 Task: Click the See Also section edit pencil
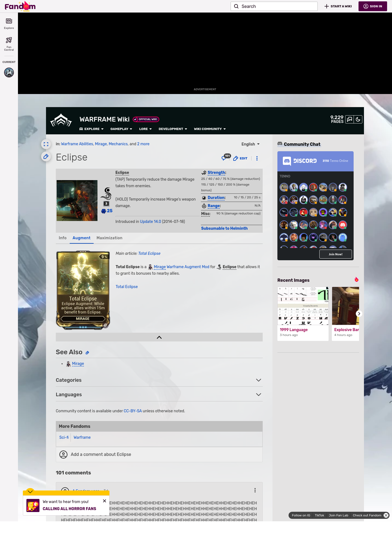point(87,353)
